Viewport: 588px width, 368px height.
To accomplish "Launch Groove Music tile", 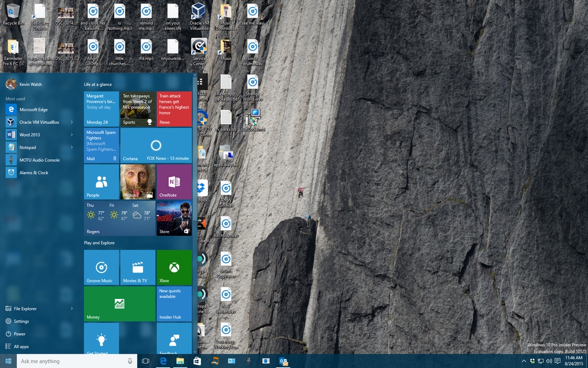I will click(x=102, y=267).
